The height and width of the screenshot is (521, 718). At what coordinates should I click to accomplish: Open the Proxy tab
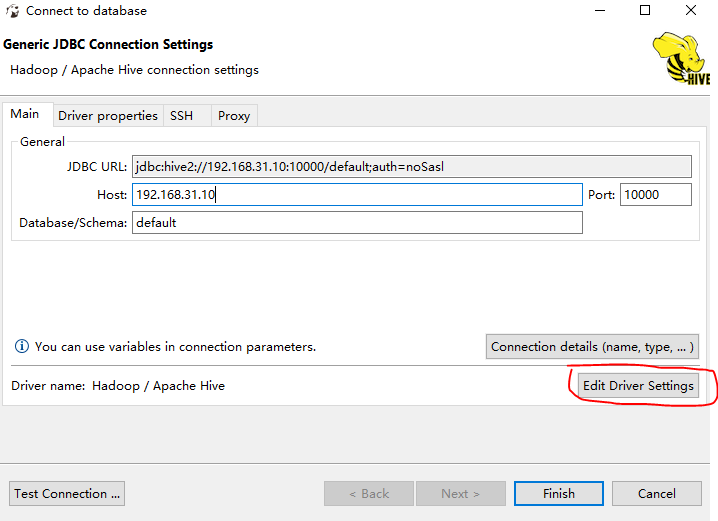point(234,116)
